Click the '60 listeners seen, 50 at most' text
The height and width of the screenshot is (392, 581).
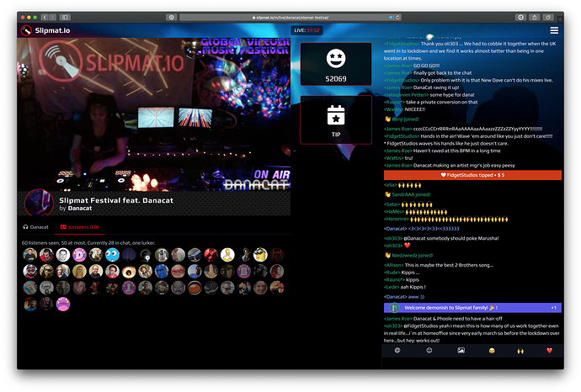coord(88,243)
